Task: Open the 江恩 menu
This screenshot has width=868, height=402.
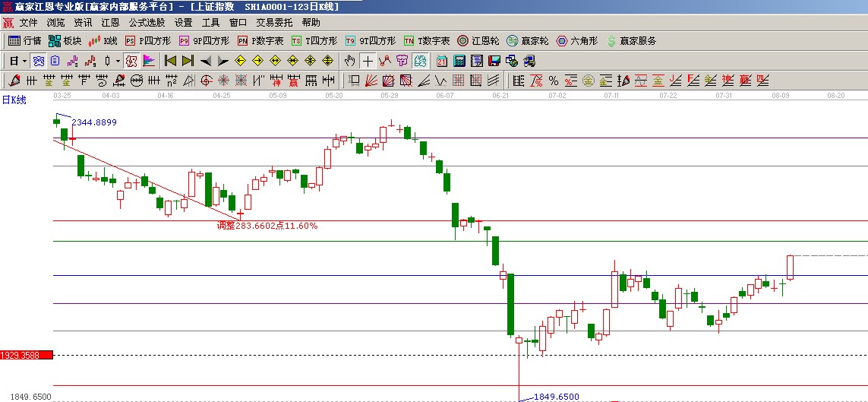Action: tap(110, 23)
